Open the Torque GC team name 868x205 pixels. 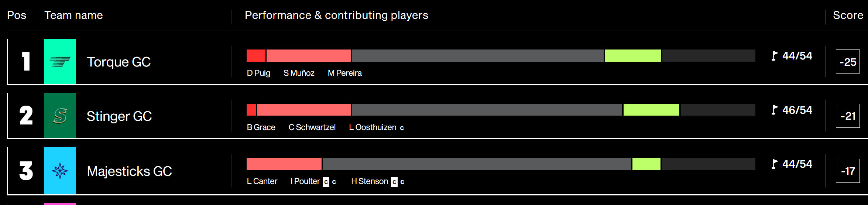coord(119,62)
